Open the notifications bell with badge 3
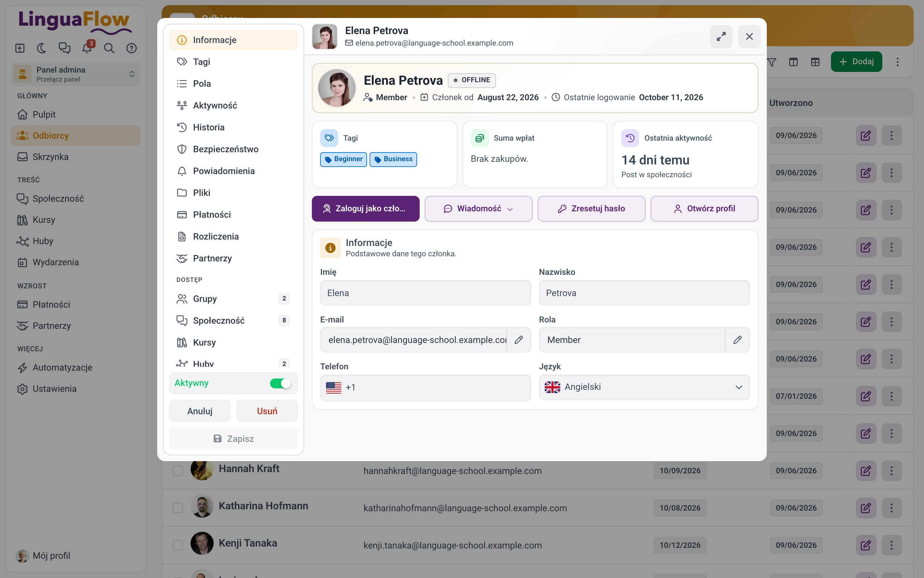The width and height of the screenshot is (924, 578). click(88, 48)
